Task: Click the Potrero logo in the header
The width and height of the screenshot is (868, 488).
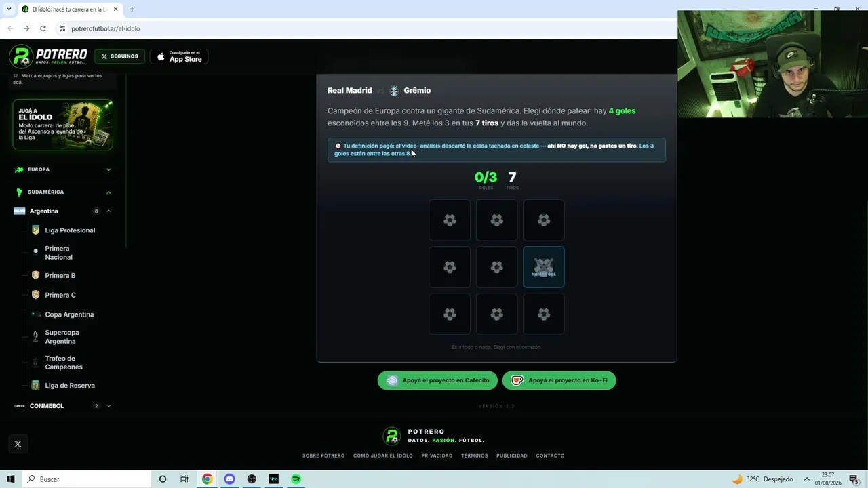Action: 49,56
